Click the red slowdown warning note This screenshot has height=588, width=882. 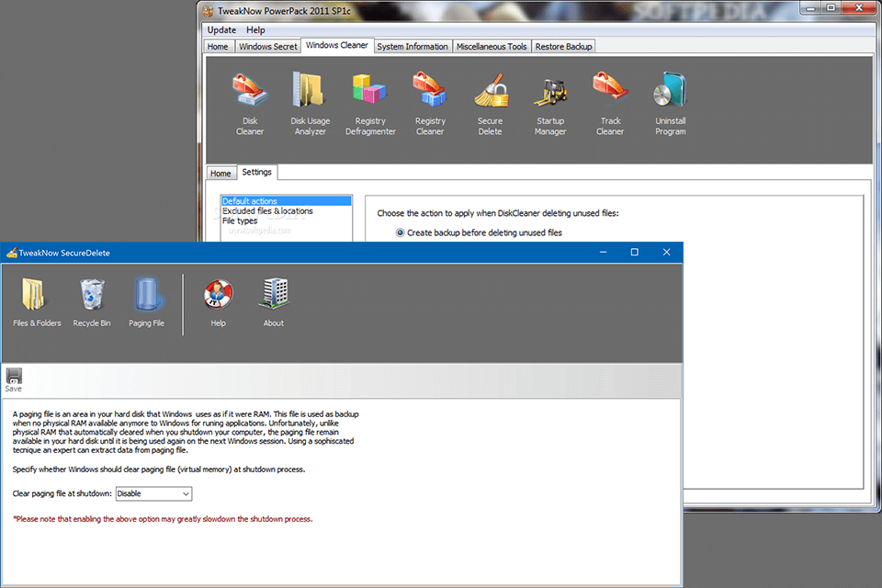pyautogui.click(x=163, y=519)
